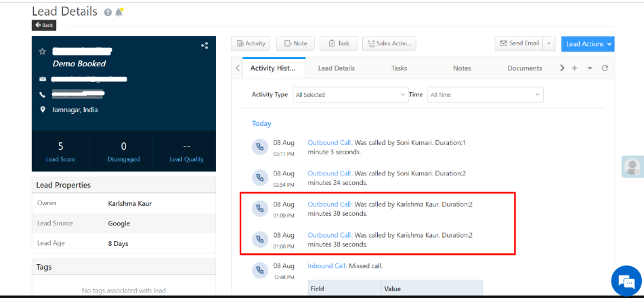Click the help question mark icon

(108, 12)
